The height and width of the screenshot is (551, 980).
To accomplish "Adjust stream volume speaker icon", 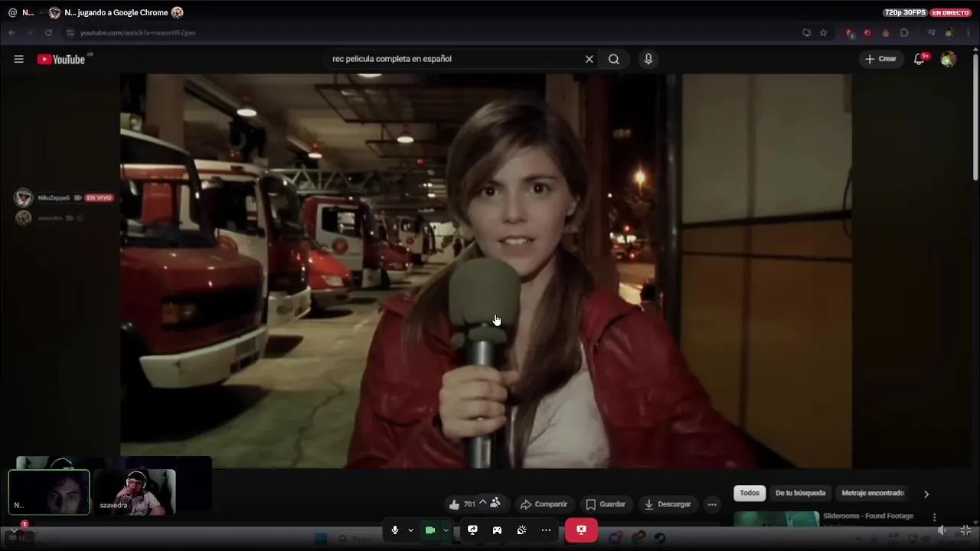I will coord(942,530).
